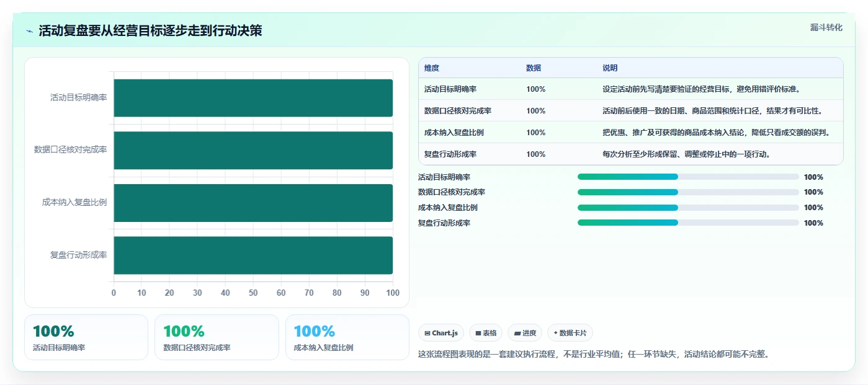Click the 说明 column header
The image size is (868, 385).
click(x=610, y=68)
